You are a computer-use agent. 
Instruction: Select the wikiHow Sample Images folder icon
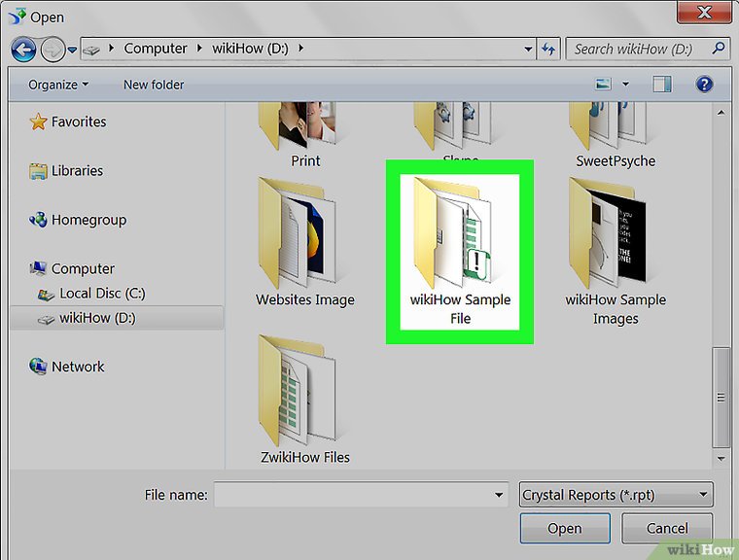608,233
